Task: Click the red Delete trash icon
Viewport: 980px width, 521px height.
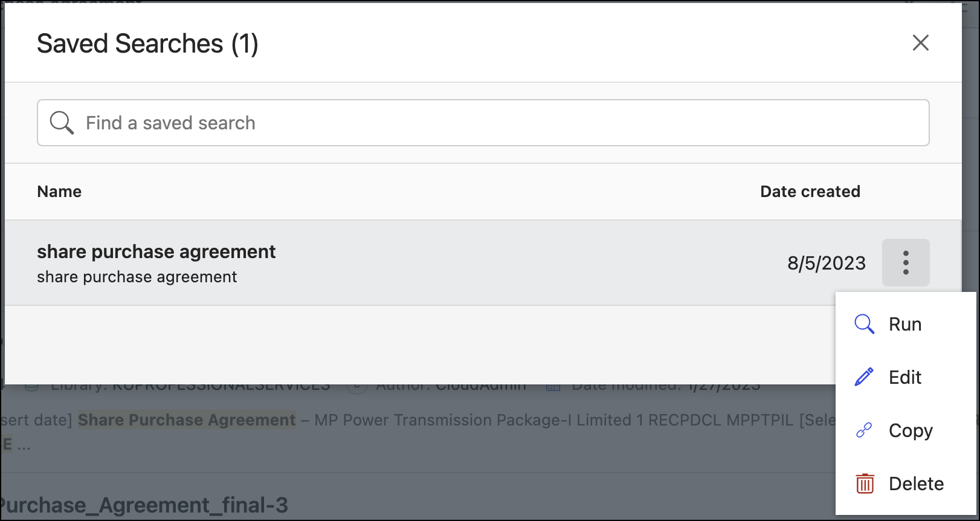Action: (x=865, y=484)
